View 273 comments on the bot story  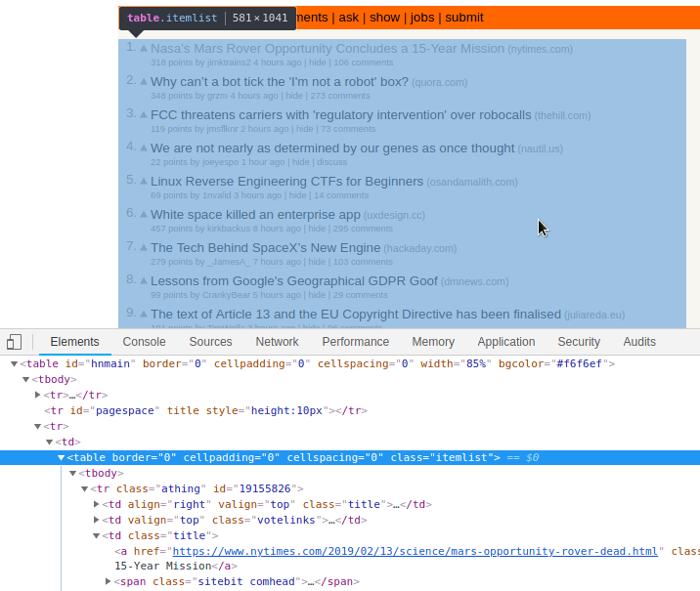[340, 96]
